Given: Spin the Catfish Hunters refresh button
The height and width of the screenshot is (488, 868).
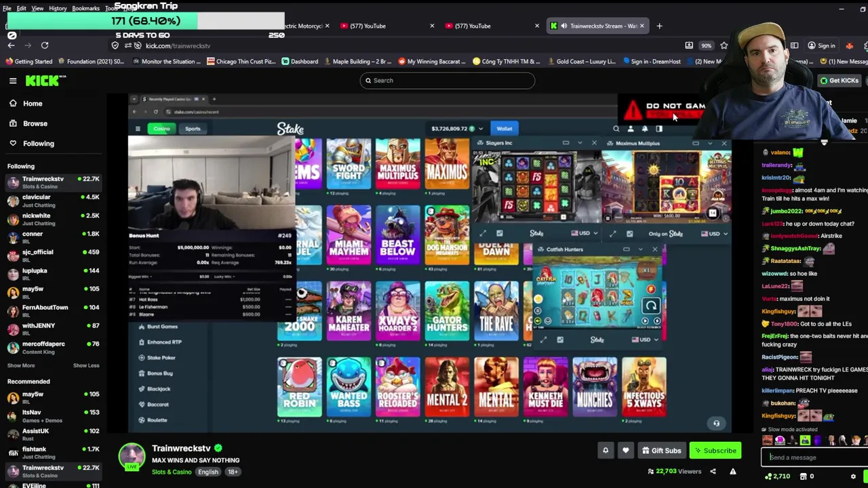Looking at the screenshot, I should (x=650, y=305).
